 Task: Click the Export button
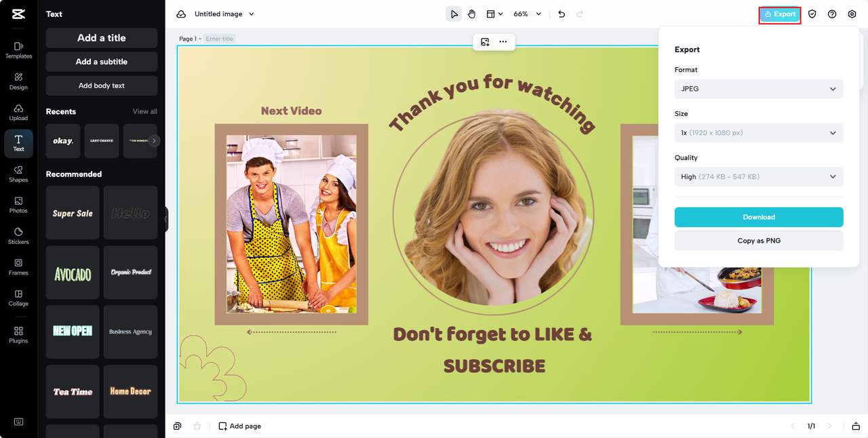coord(780,14)
